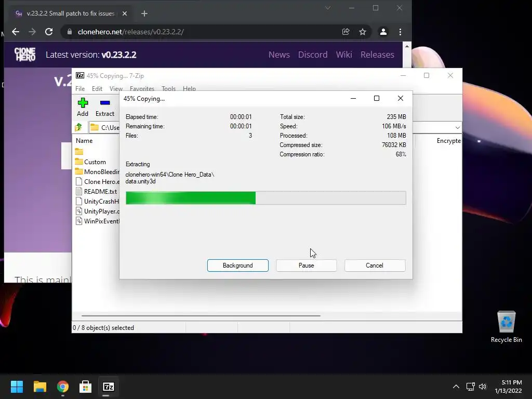Click the '0 / 8 object(s) selected' status
Screen dimensions: 532x399
point(103,328)
